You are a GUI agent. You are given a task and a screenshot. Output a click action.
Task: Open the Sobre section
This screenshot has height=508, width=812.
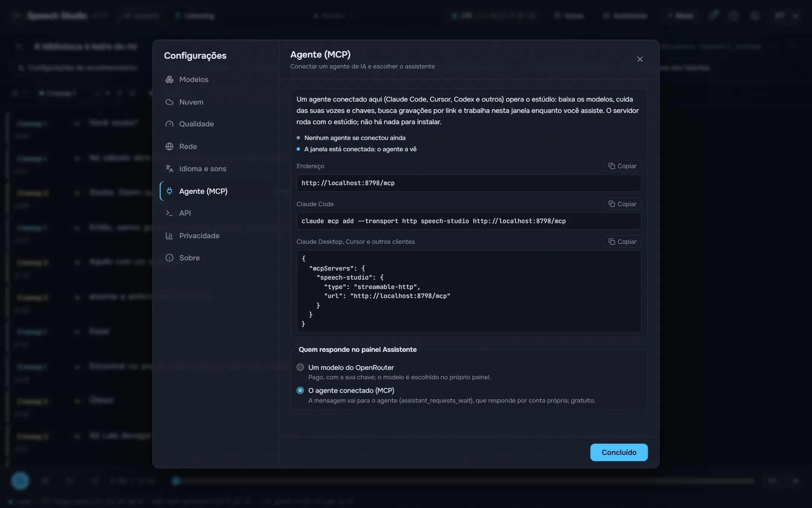[x=216, y=258]
